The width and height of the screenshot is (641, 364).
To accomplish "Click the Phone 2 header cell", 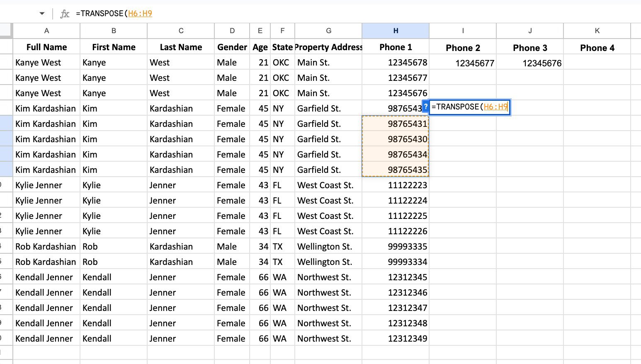I will point(462,47).
